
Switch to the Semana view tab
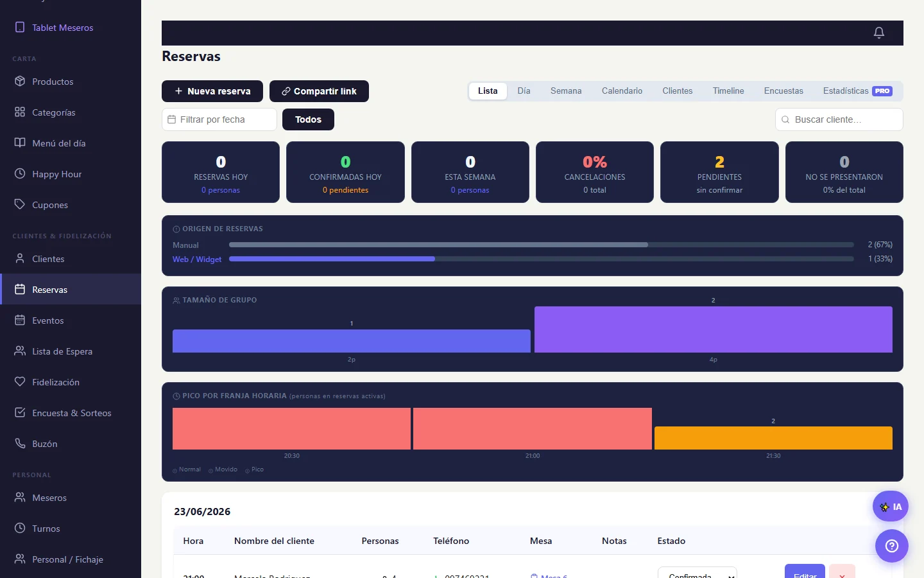566,91
